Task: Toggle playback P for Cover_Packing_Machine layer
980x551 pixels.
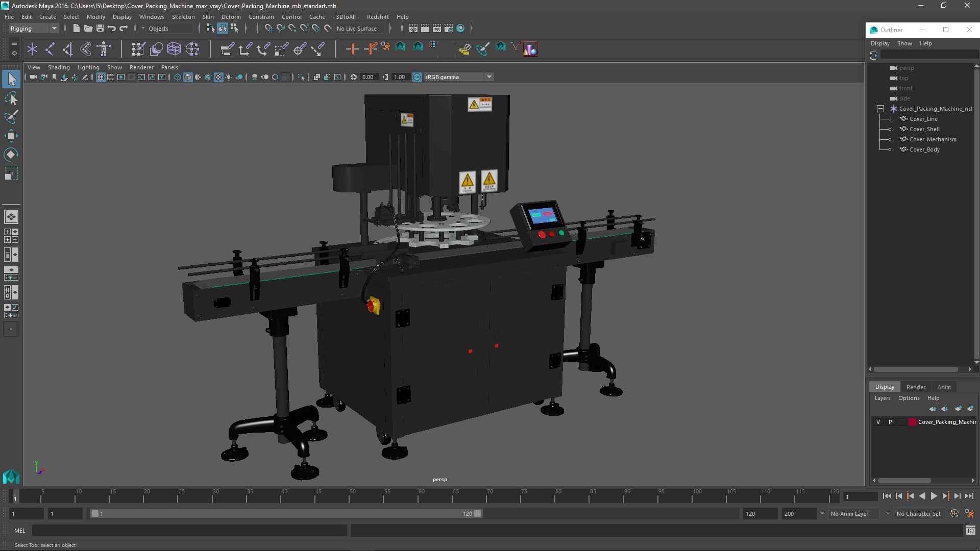Action: click(x=890, y=422)
